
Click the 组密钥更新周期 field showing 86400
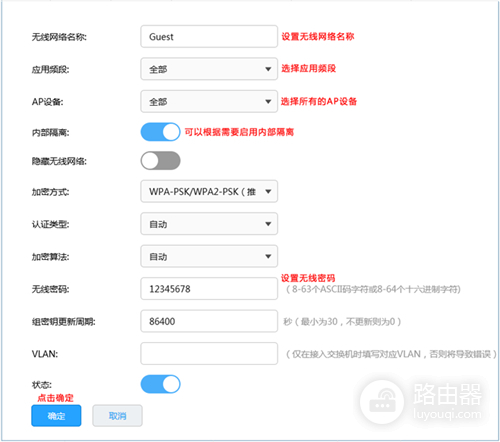[x=209, y=321]
